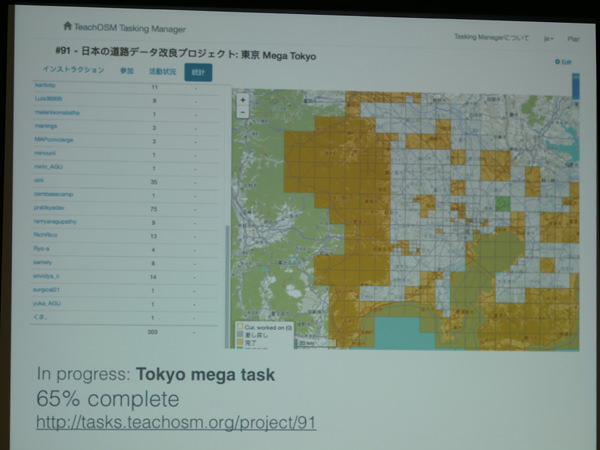Click contributor with 75 tasks done
Viewport: 600px width, 450px height.
pos(49,208)
